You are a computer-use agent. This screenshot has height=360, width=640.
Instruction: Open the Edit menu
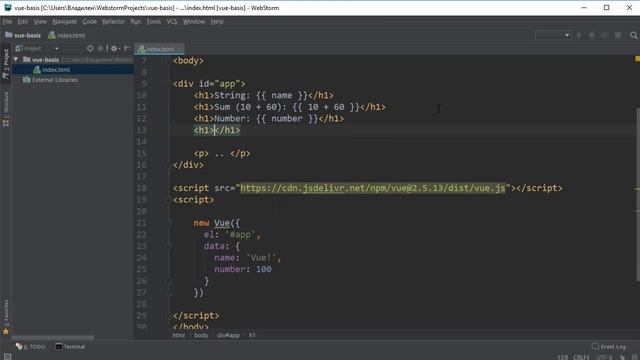pyautogui.click(x=22, y=22)
